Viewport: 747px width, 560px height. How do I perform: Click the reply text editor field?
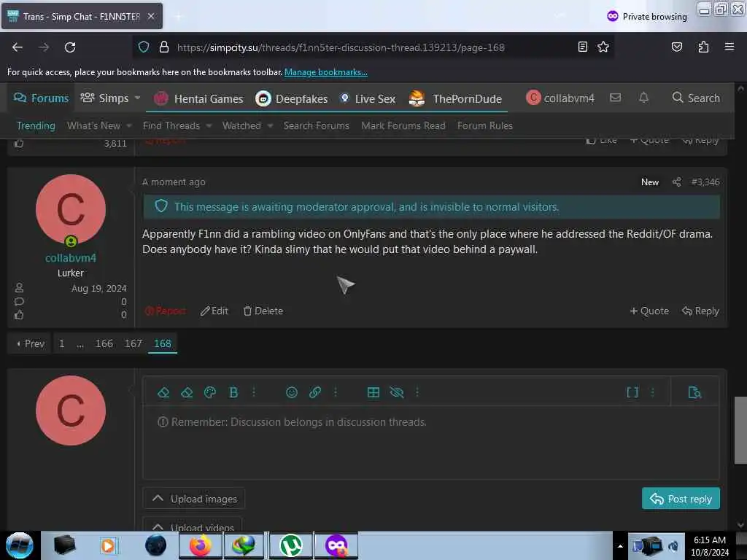[x=430, y=443]
